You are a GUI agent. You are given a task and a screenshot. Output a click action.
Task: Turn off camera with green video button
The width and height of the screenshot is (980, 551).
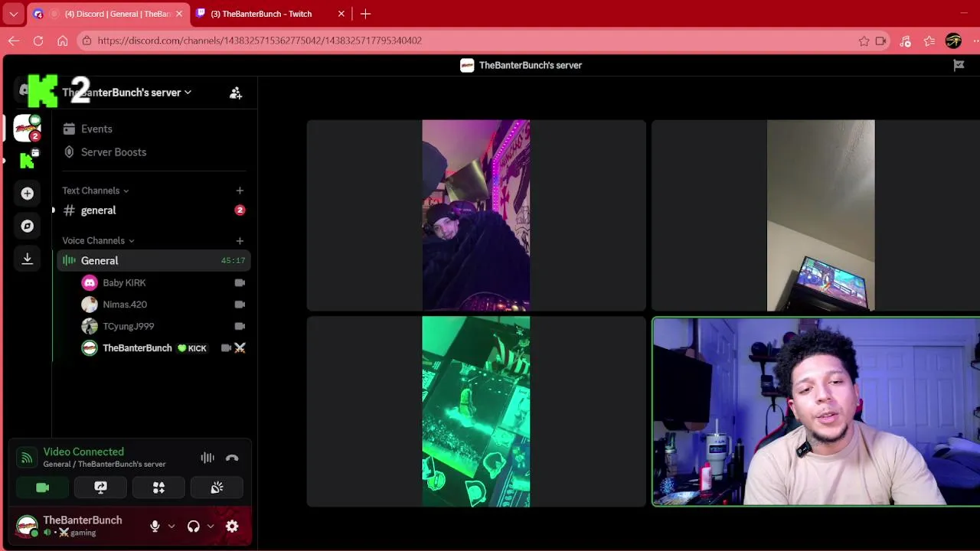[43, 487]
